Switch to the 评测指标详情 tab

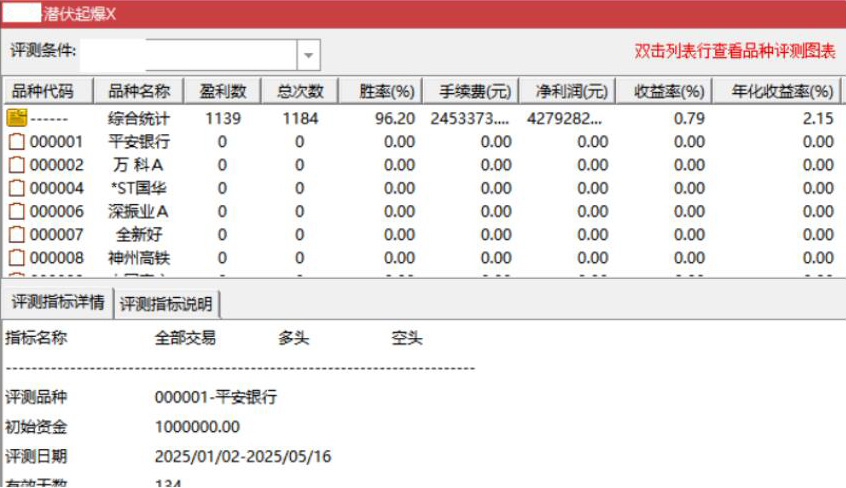tap(58, 302)
